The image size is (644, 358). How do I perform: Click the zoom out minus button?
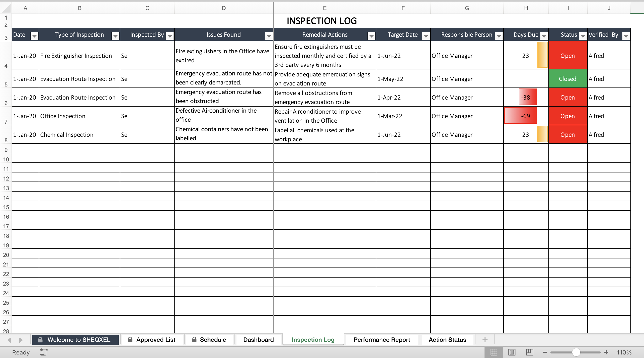pos(545,352)
